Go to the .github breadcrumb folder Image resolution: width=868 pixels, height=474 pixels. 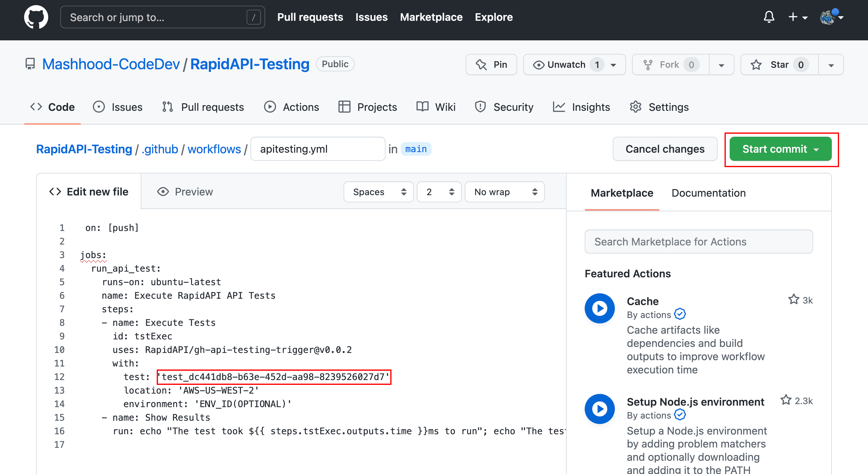tap(160, 149)
